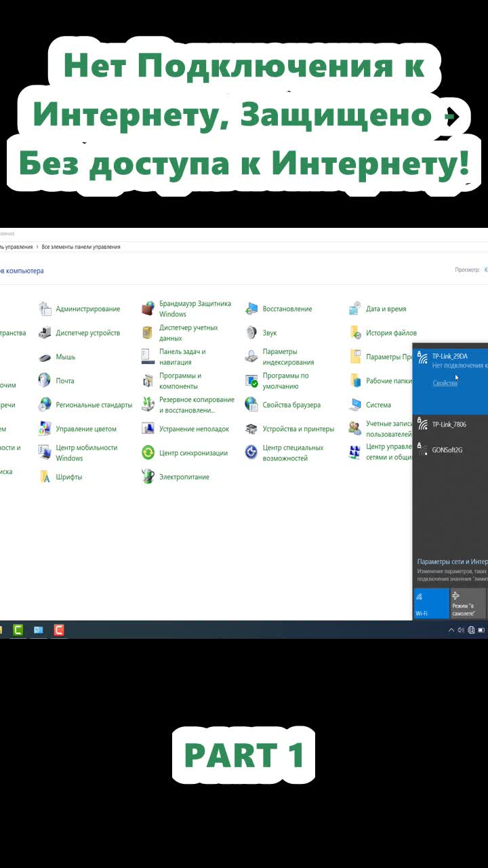
Task: Click Все элементы панели управления breadcrumb
Action: pyautogui.click(x=81, y=248)
